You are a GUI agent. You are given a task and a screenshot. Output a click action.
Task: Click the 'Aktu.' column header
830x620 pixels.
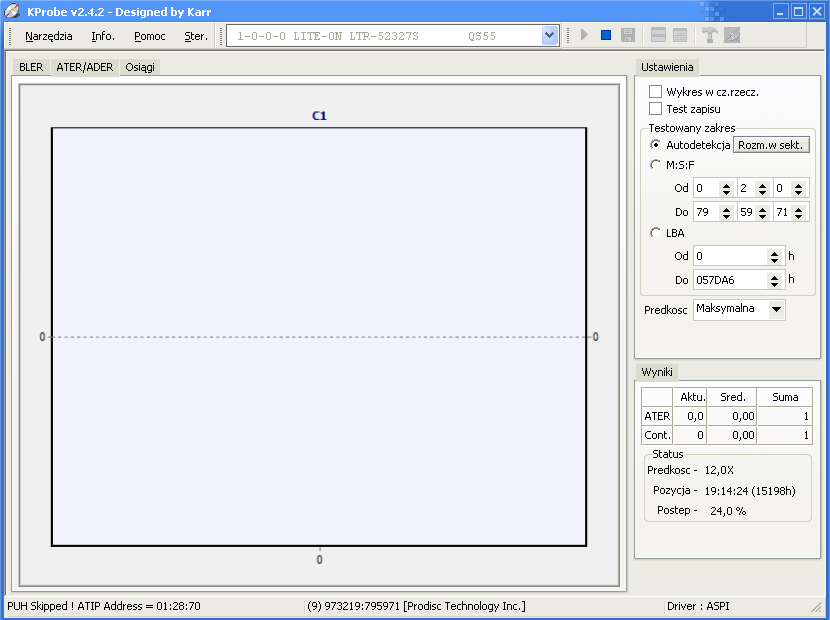coord(690,397)
